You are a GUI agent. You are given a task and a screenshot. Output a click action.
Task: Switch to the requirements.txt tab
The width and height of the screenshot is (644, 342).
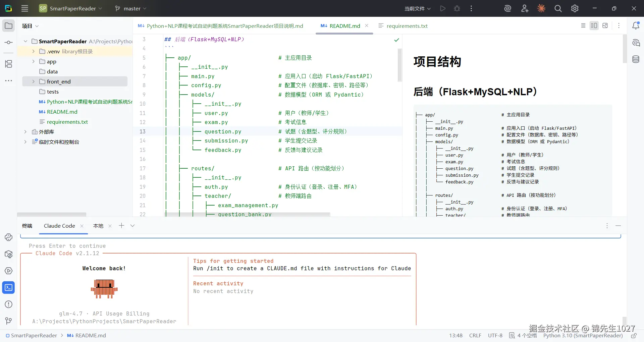click(x=407, y=26)
